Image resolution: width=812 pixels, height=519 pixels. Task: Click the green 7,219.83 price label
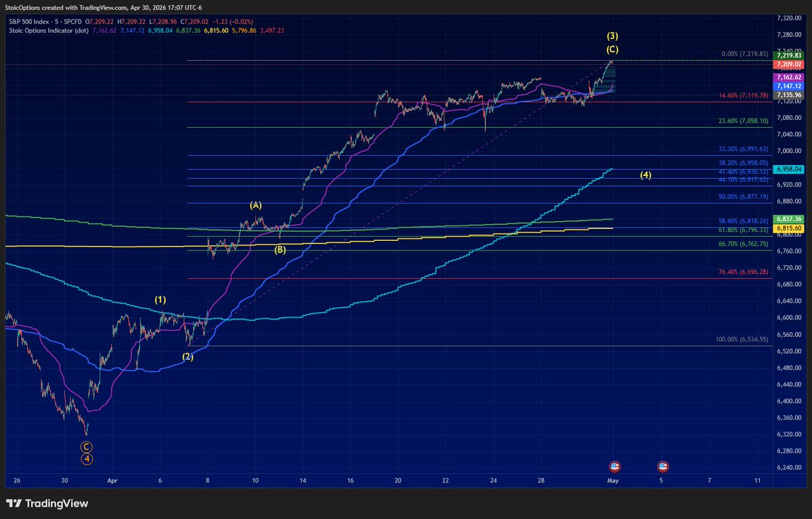[x=788, y=55]
